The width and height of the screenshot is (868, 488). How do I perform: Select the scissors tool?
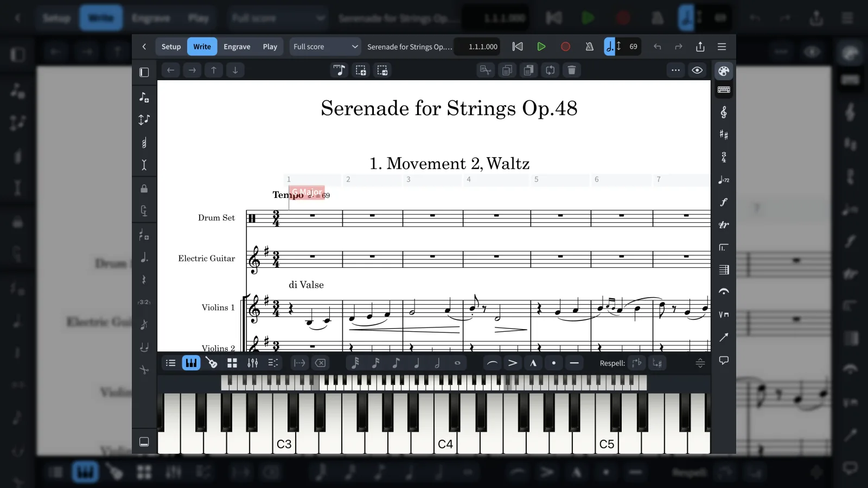click(x=144, y=370)
